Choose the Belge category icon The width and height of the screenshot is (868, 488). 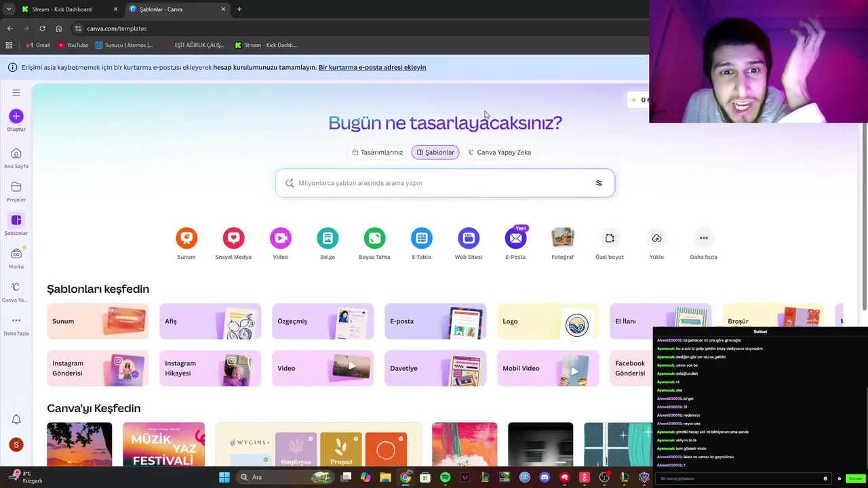click(328, 238)
